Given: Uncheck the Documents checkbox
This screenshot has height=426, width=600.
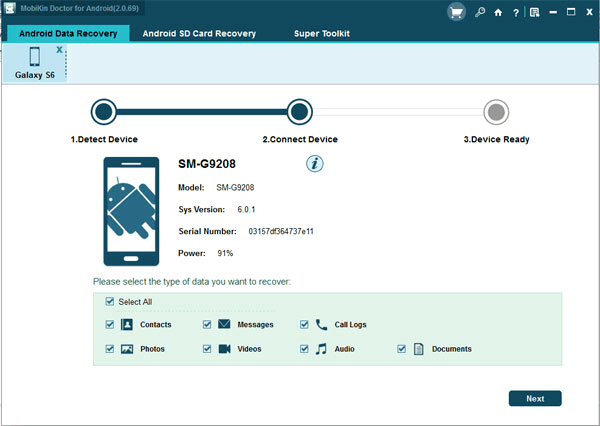Looking at the screenshot, I should [402, 349].
